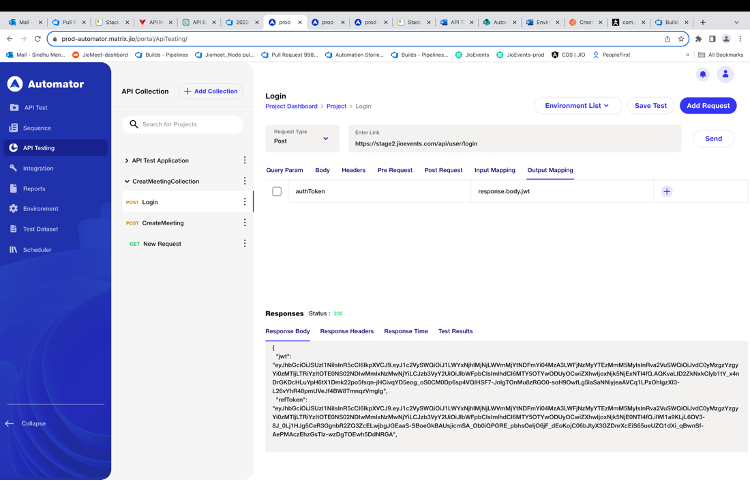This screenshot has width=750, height=481.
Task: Click the Automator logo icon
Action: [15, 84]
